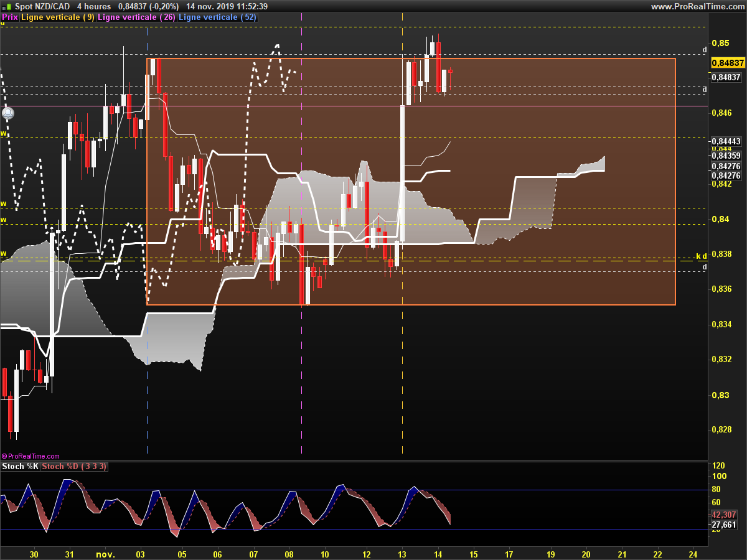The image size is (747, 560).
Task: Click the date axis label 30
Action: [34, 554]
